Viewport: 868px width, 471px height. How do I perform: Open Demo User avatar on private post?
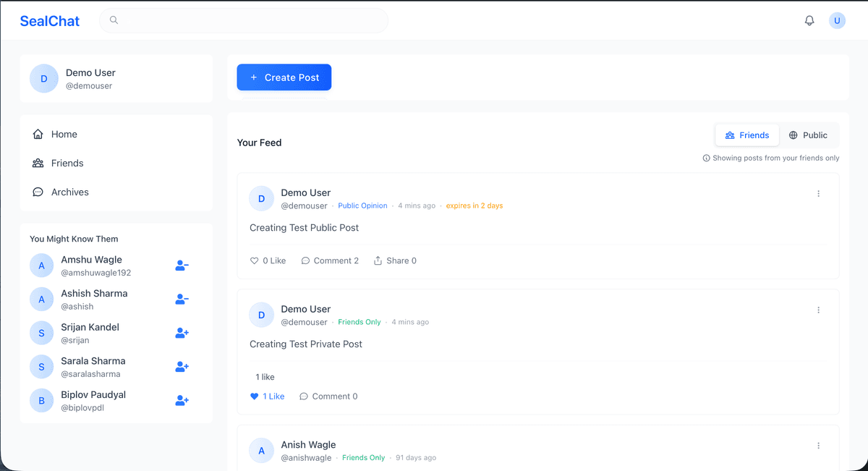point(262,315)
